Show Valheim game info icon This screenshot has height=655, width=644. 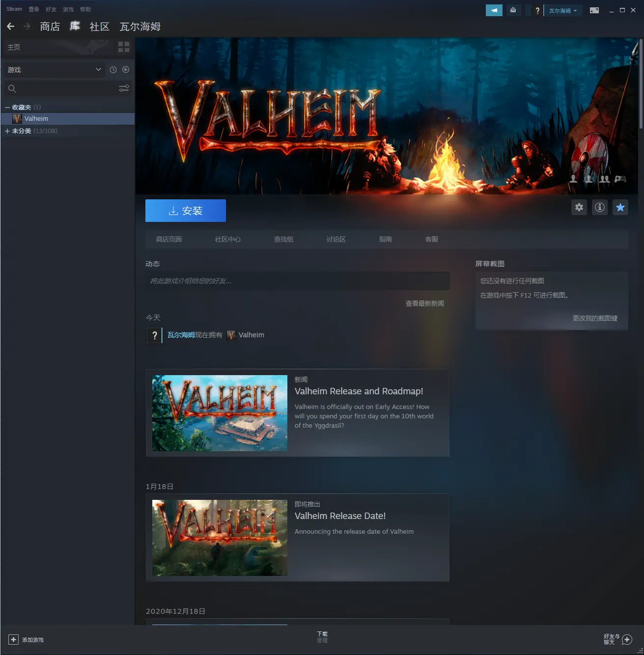600,207
